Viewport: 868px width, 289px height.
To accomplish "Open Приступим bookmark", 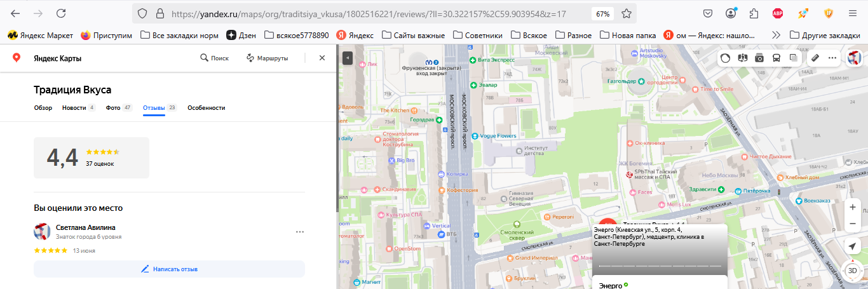I will 106,36.
